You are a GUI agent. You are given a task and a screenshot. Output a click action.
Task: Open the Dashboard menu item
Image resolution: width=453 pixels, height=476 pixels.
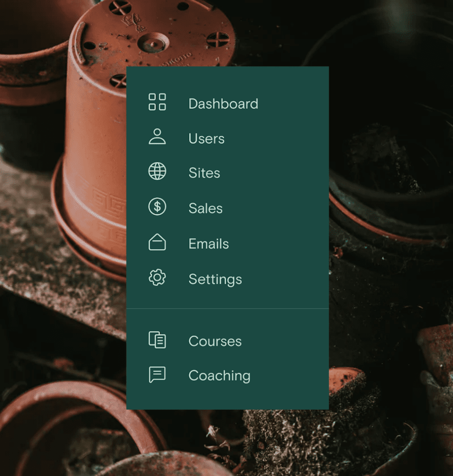point(223,104)
